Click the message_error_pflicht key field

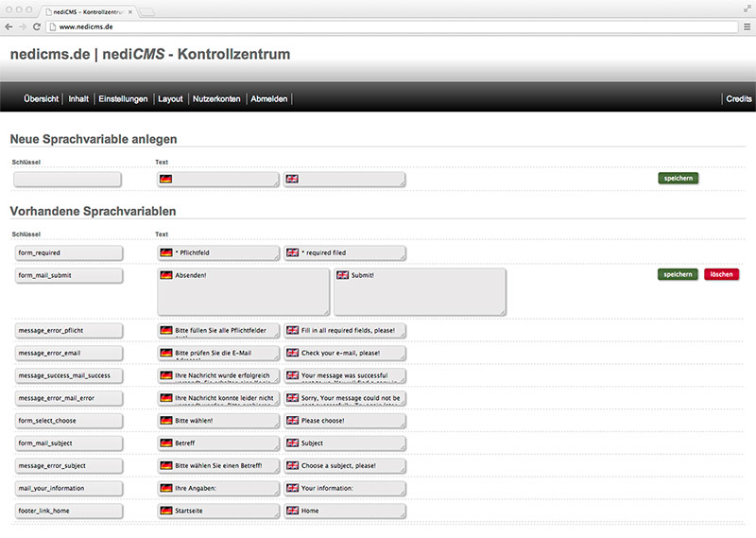coord(68,331)
